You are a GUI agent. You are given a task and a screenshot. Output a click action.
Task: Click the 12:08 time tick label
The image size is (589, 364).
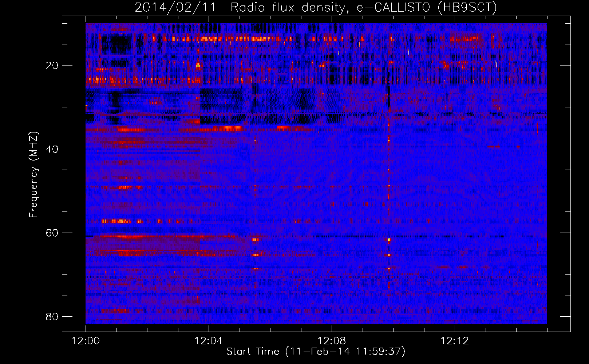coord(332,341)
